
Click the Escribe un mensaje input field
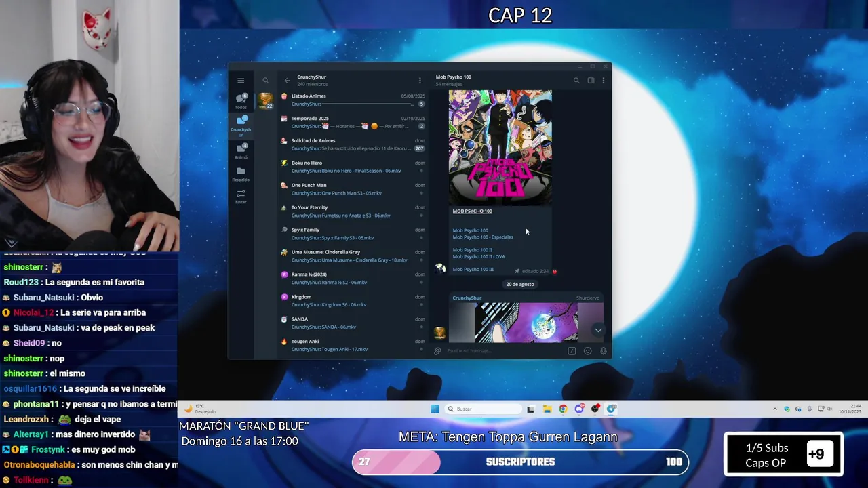coord(505,351)
